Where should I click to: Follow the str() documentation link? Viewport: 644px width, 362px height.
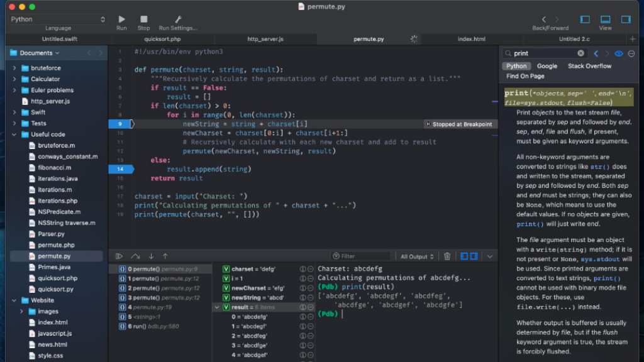pyautogui.click(x=599, y=167)
